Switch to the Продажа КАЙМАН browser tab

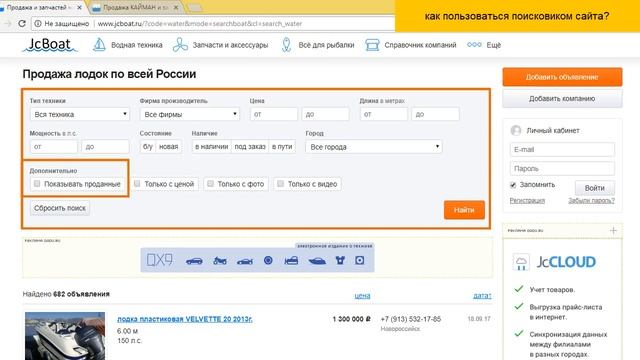coord(135,7)
